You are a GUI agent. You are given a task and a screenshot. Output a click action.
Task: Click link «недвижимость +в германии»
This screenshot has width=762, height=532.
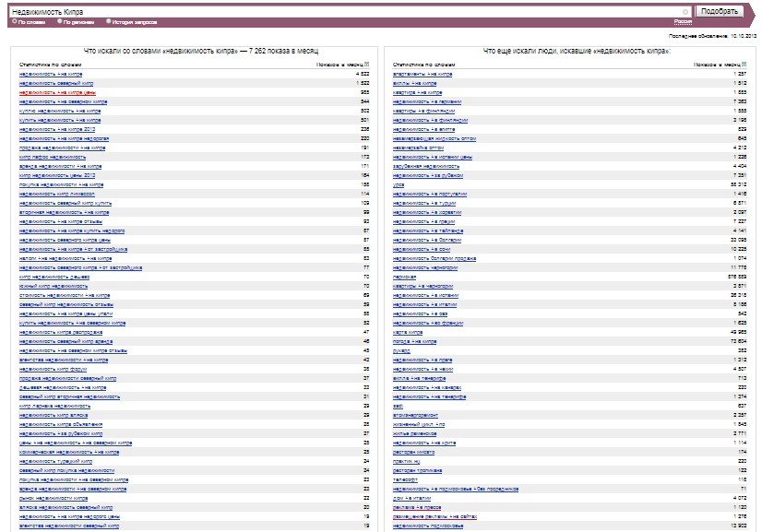tap(427, 102)
